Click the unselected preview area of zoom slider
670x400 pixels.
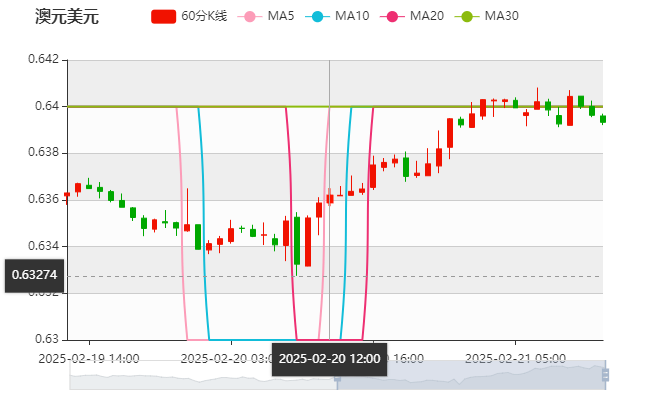203,375
